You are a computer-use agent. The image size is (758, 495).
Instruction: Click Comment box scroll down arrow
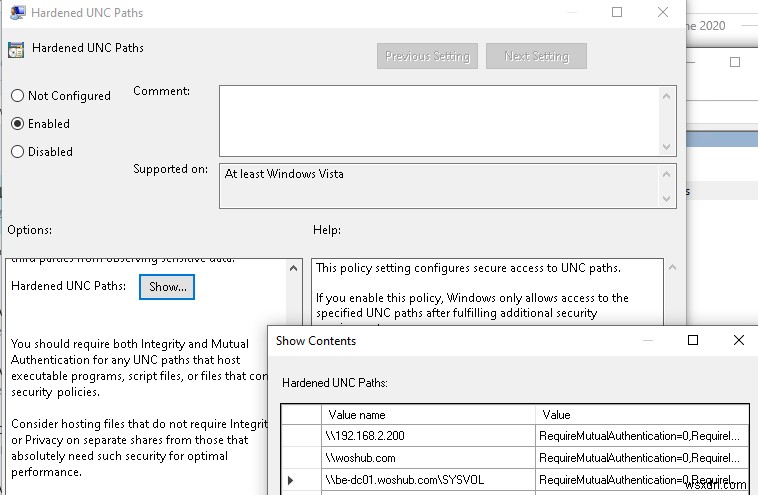click(x=667, y=146)
